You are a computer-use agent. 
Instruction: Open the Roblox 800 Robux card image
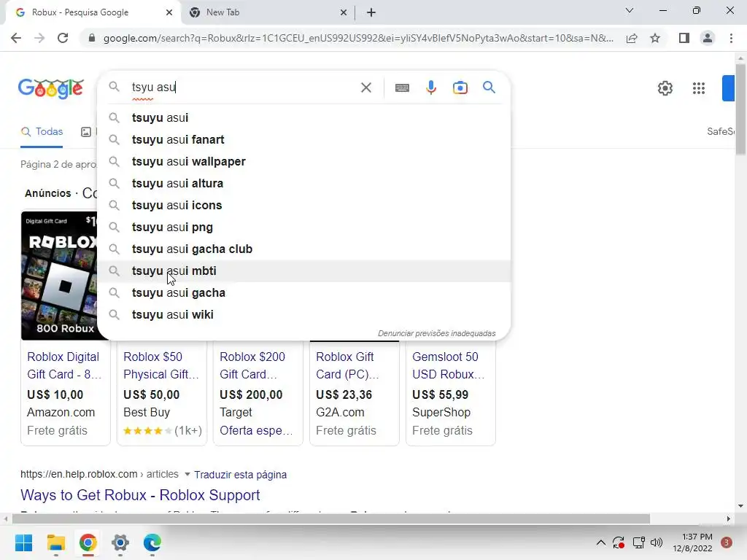(59, 276)
